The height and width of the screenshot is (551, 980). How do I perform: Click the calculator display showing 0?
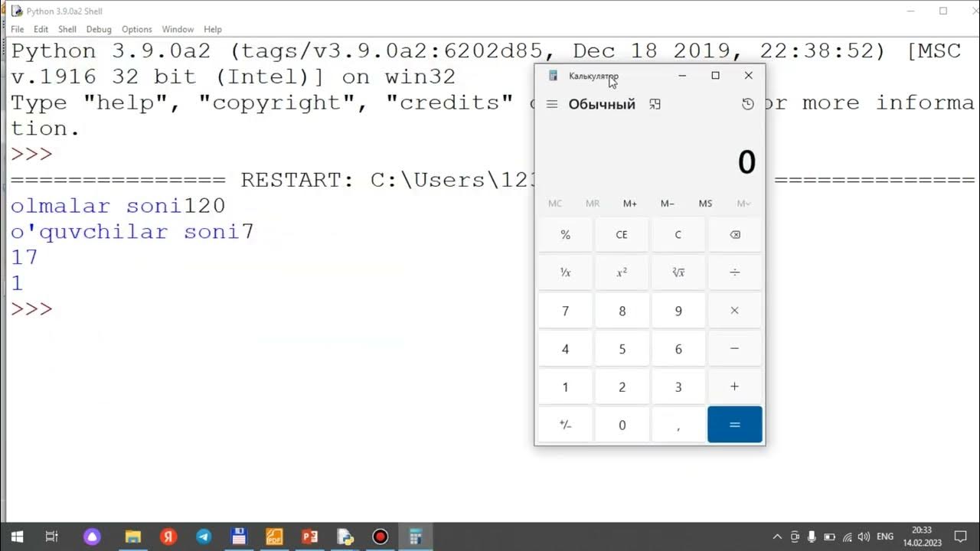pyautogui.click(x=746, y=162)
